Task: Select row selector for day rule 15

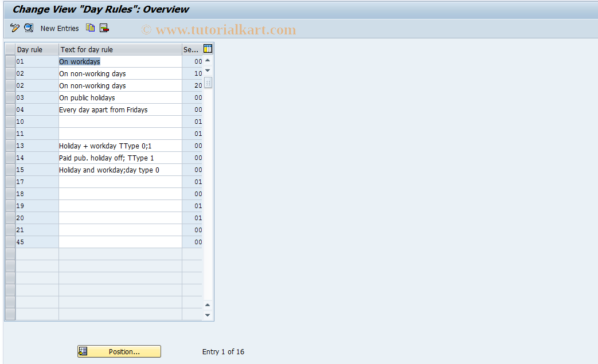Action: [x=10, y=170]
